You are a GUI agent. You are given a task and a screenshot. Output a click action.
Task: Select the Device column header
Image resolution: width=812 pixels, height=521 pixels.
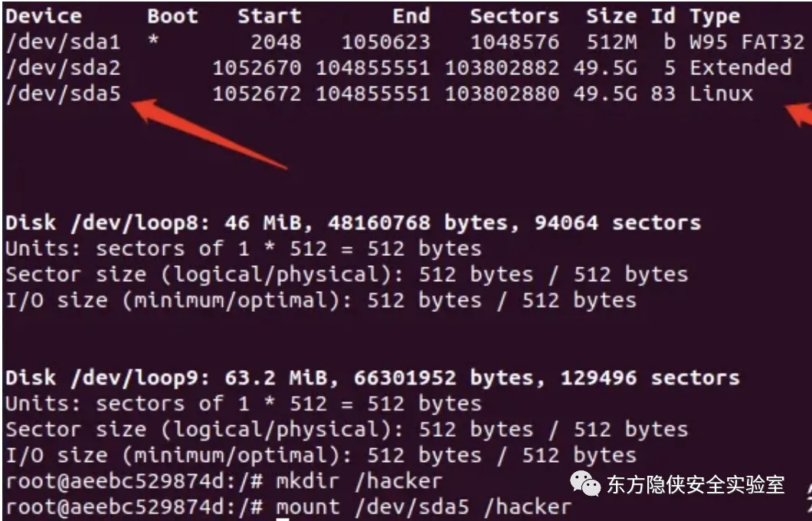click(x=44, y=16)
